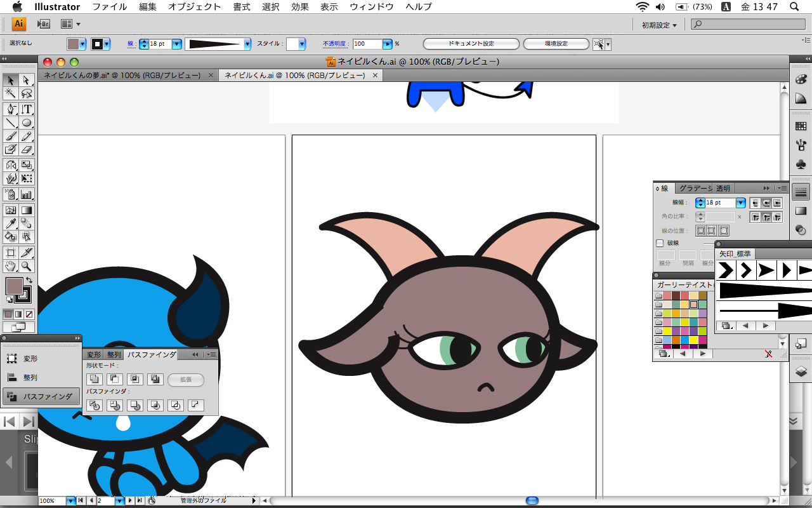Image resolution: width=812 pixels, height=508 pixels.
Task: Switch to ネイビルくんの夢.ai document tab
Action: [122, 75]
